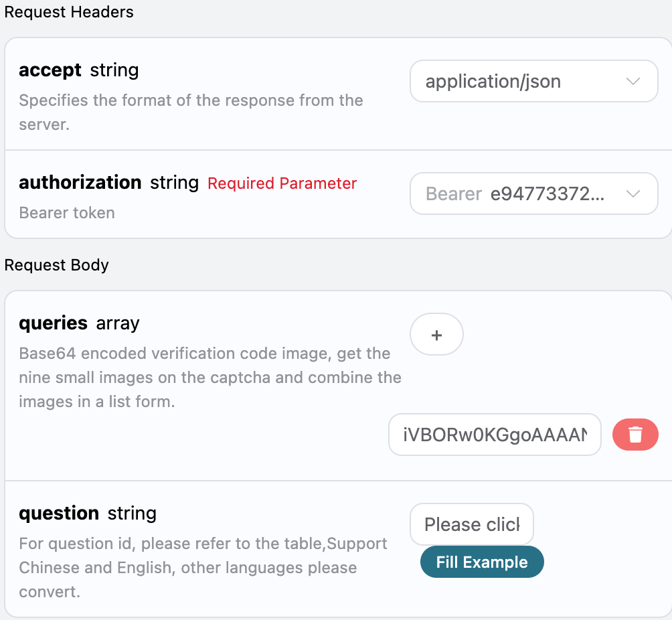The image size is (672, 620).
Task: Click the Request Body section heading
Action: pyautogui.click(x=57, y=265)
